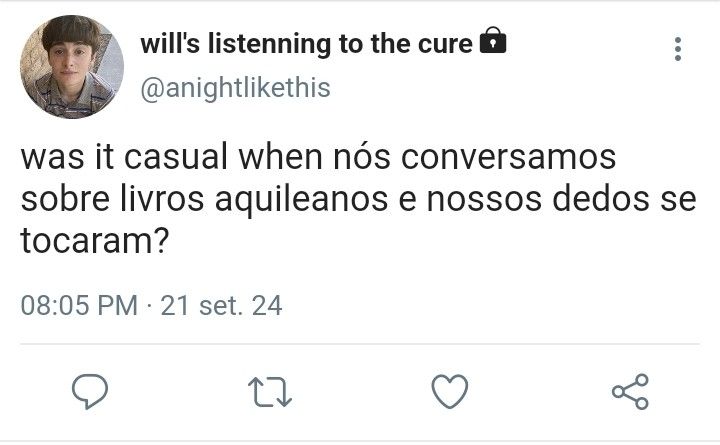Viewport: 720px width, 445px height.
Task: Click the word "tocaram?" on the last line
Action: (95, 241)
